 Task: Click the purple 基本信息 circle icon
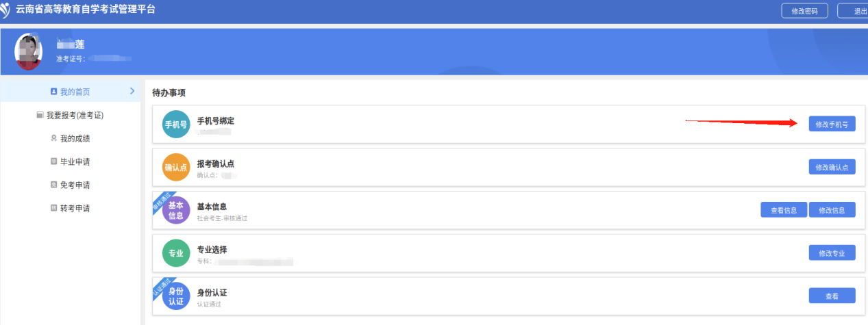tap(175, 211)
